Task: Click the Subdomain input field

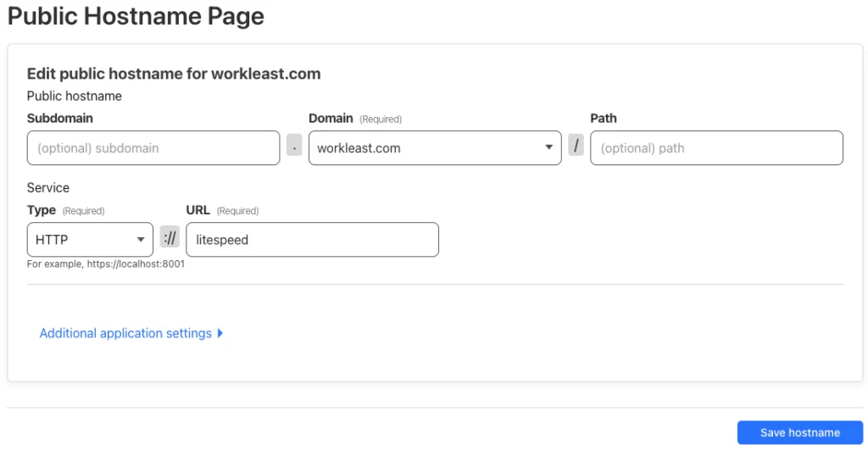Action: pos(153,147)
